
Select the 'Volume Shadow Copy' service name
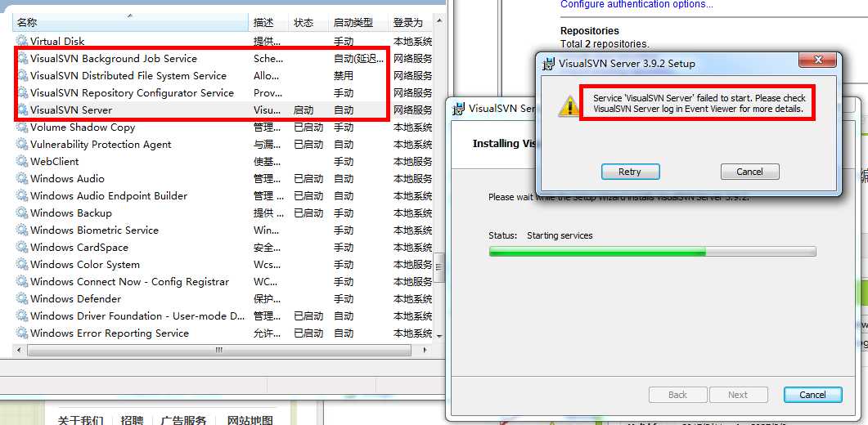coord(83,127)
